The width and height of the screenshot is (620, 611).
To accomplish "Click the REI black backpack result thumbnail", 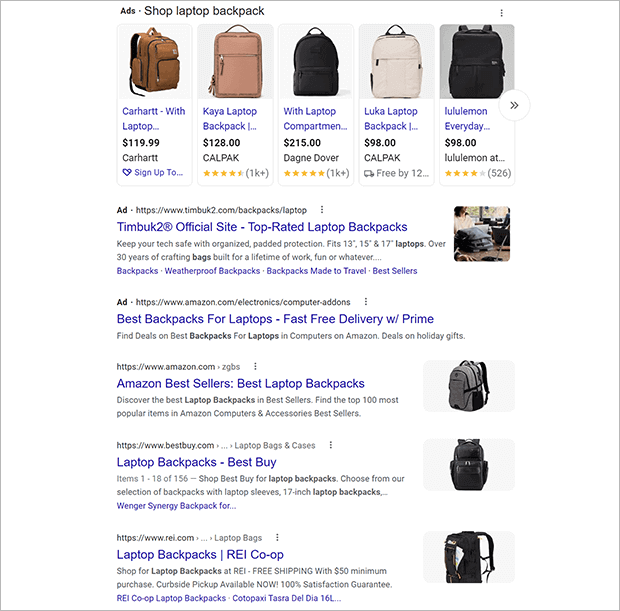I will (469, 557).
